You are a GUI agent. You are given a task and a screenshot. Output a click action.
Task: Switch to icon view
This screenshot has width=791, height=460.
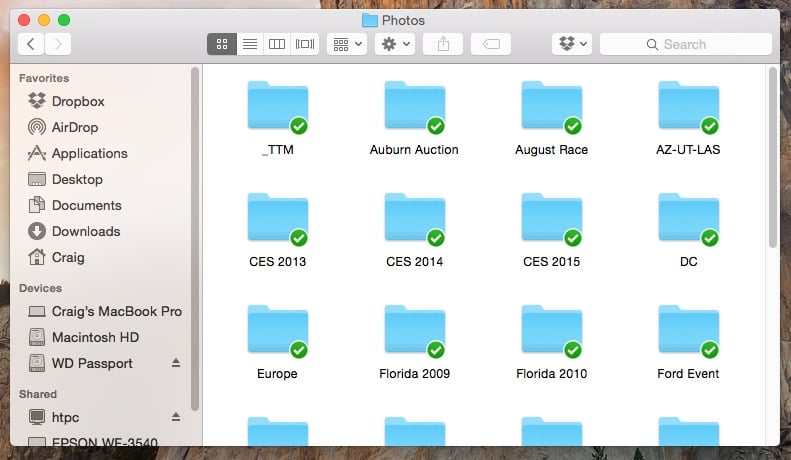pyautogui.click(x=221, y=44)
